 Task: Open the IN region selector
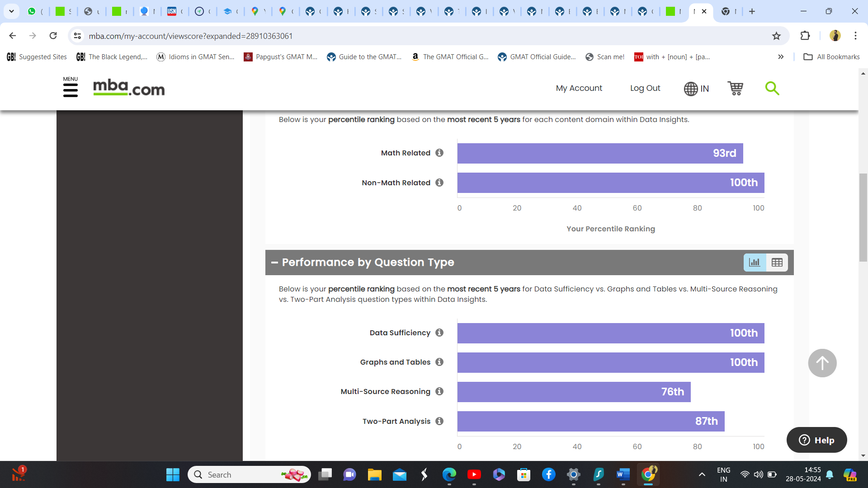tap(696, 89)
